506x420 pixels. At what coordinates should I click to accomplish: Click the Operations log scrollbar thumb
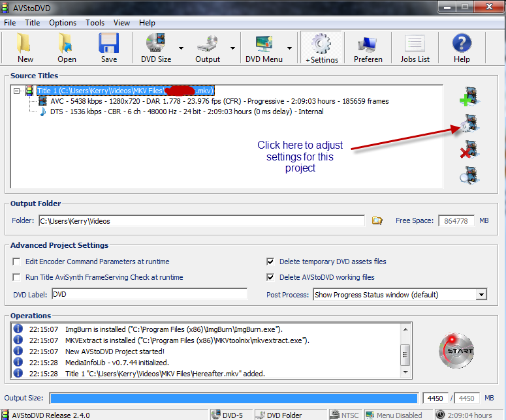pos(405,355)
